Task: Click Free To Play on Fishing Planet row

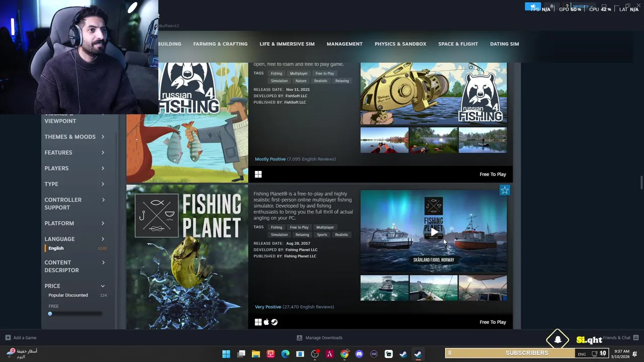Action: (493, 322)
